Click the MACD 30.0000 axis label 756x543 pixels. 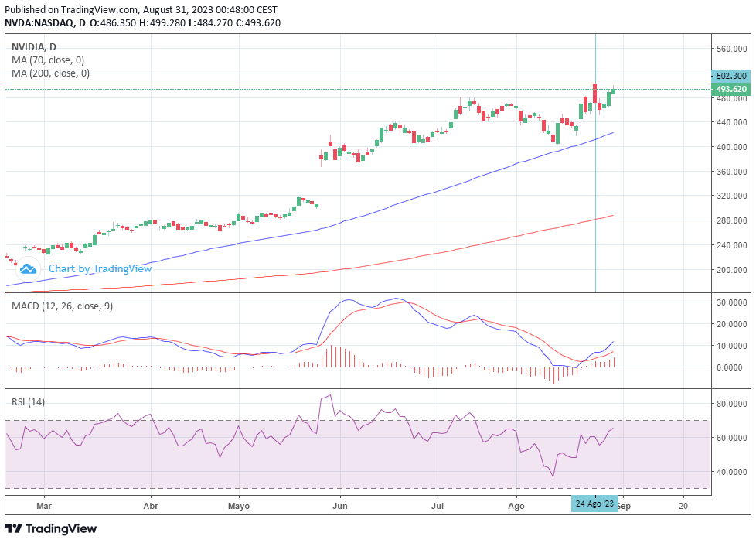point(731,302)
